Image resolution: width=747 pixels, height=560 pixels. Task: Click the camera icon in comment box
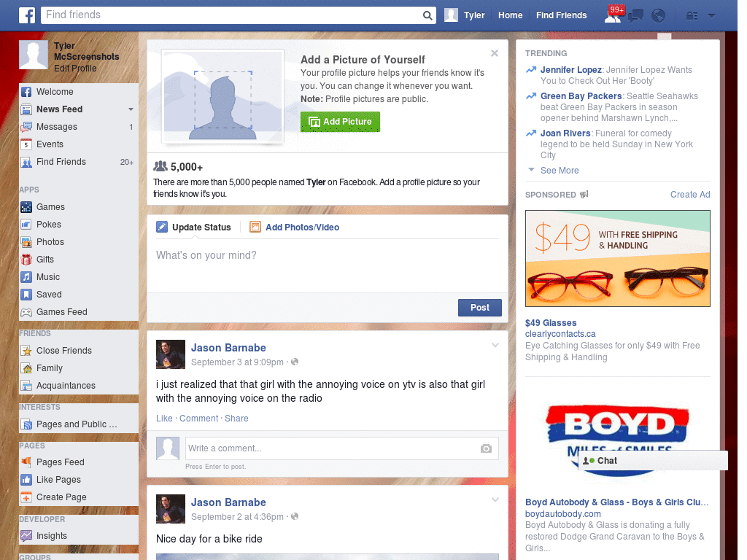(486, 448)
